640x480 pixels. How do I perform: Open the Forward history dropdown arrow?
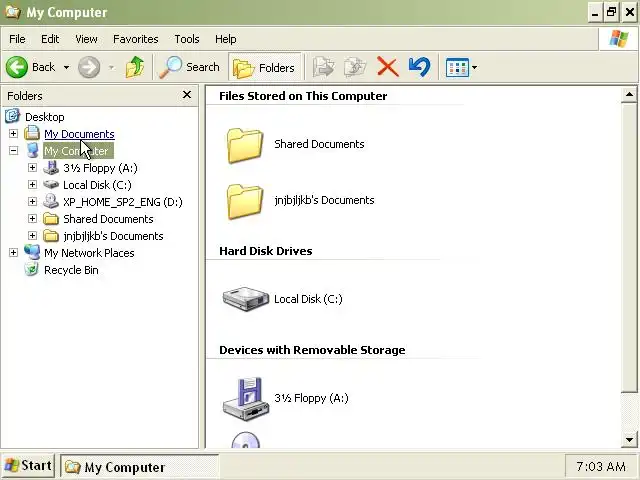point(111,67)
